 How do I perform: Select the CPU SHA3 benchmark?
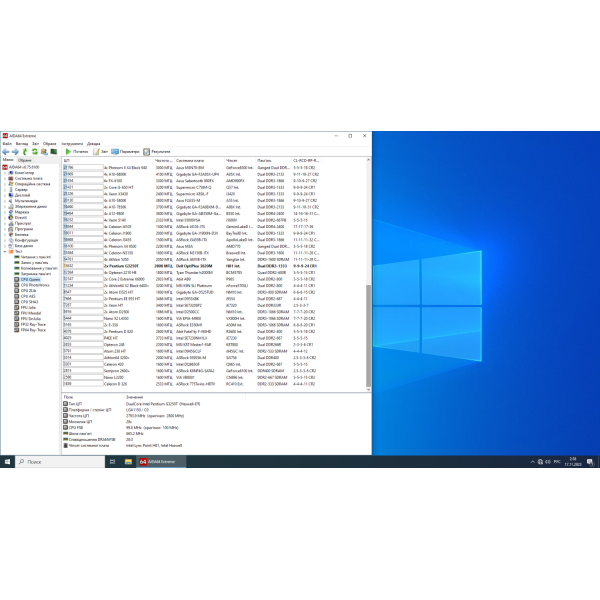point(26,302)
